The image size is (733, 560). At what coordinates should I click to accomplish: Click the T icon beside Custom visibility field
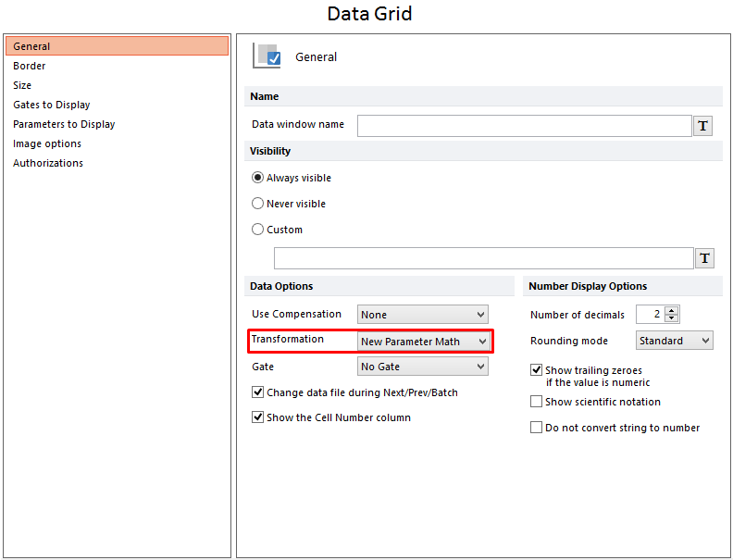click(703, 258)
